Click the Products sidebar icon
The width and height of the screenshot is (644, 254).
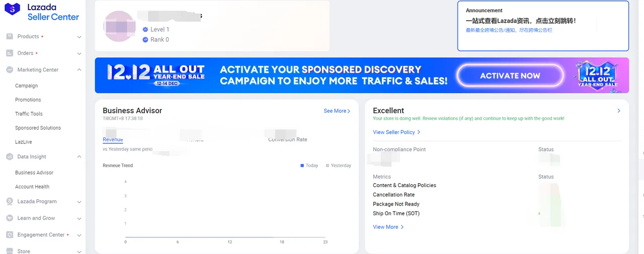point(10,37)
